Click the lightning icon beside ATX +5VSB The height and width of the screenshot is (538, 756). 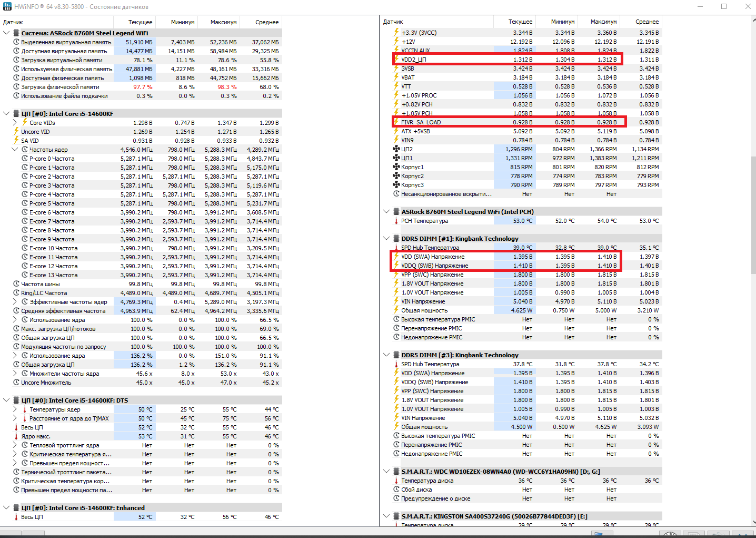396,131
